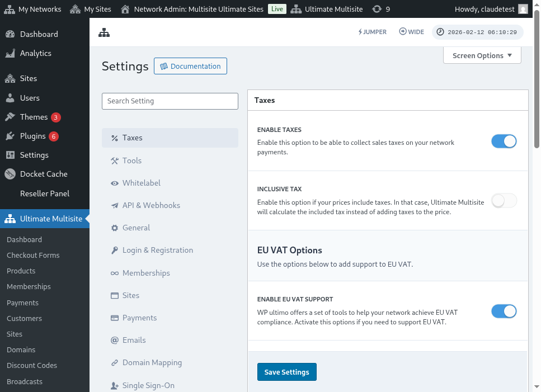This screenshot has height=392, width=541.
Task: Click the network logo icon above Settings heading
Action: coord(104,33)
